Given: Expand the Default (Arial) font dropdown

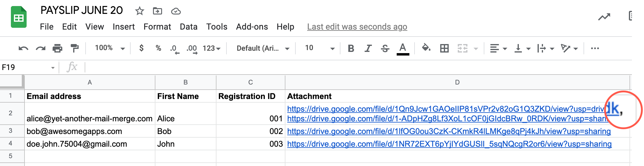Looking at the screenshot, I should (x=262, y=48).
